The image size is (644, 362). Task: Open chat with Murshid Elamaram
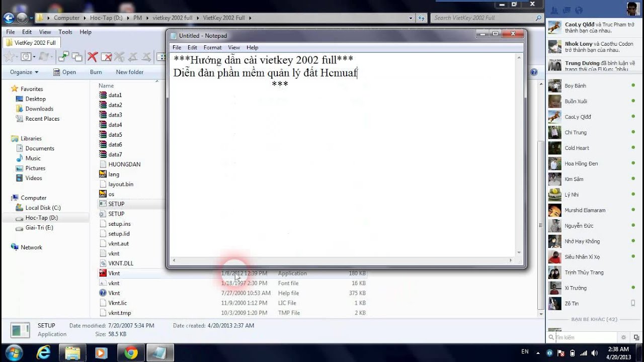pos(592,210)
